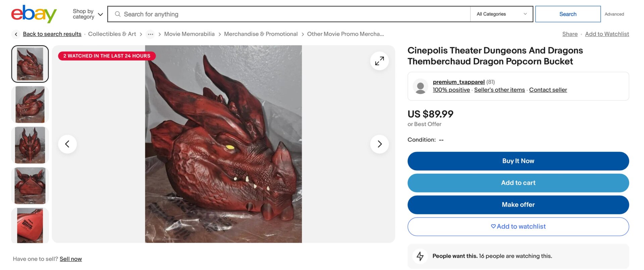The height and width of the screenshot is (270, 644).
Task: Click the eBay logo to go home
Action: tap(33, 14)
